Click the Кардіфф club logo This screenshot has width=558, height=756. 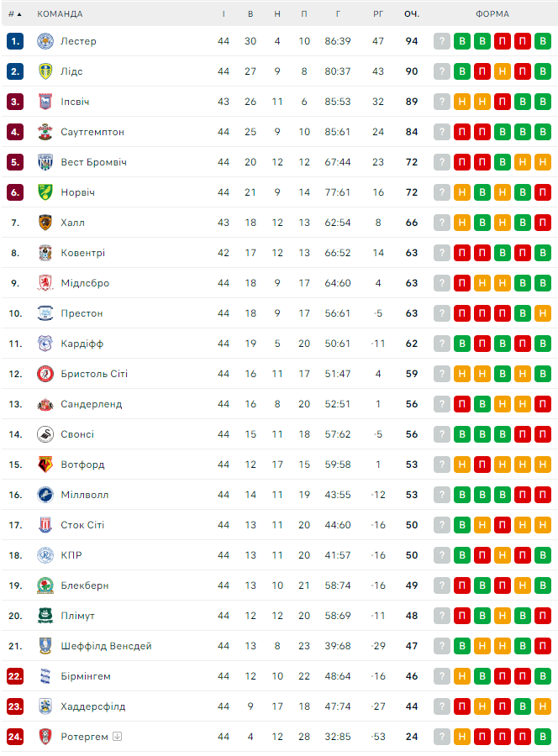(45, 344)
